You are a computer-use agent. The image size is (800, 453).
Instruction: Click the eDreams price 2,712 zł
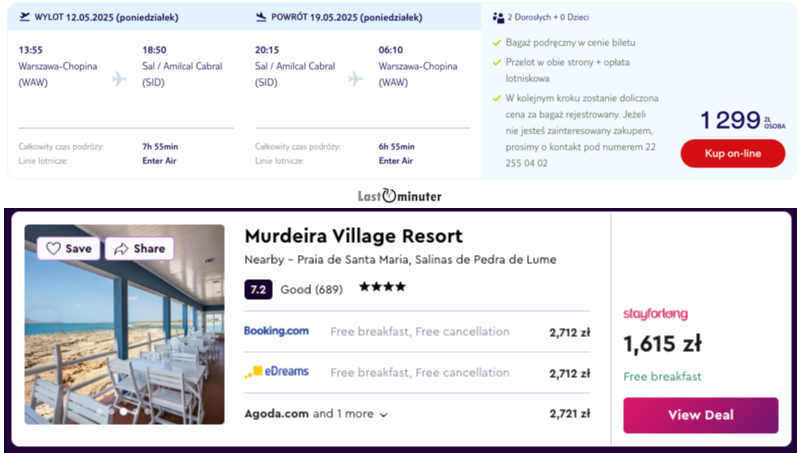(x=570, y=373)
